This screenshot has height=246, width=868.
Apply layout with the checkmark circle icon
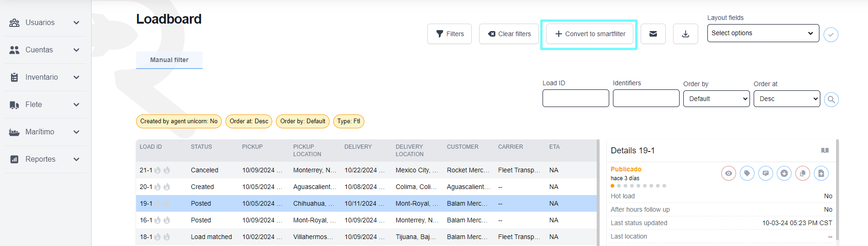tap(831, 35)
